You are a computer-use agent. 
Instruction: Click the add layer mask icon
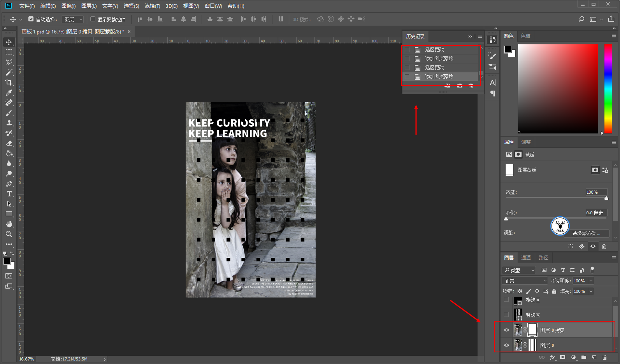tap(562, 357)
